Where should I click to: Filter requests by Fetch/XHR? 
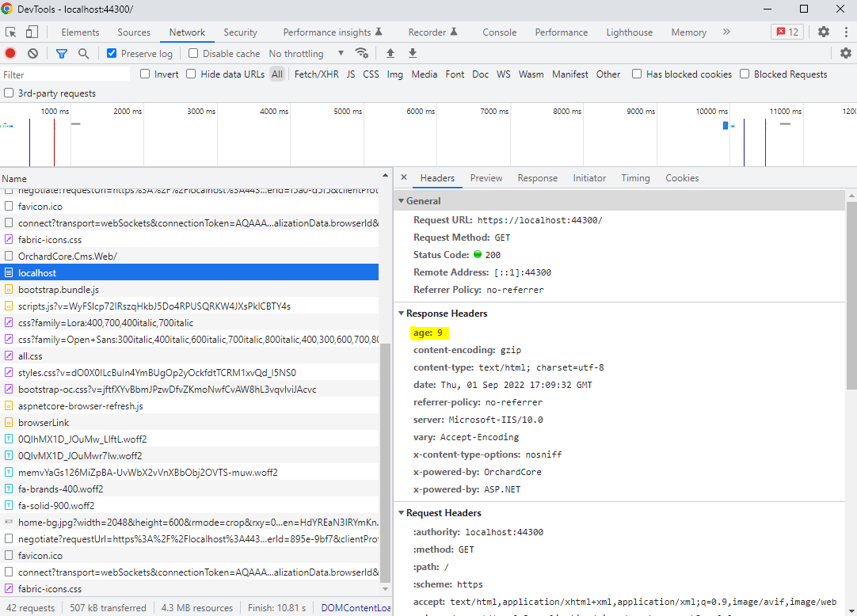coord(317,74)
